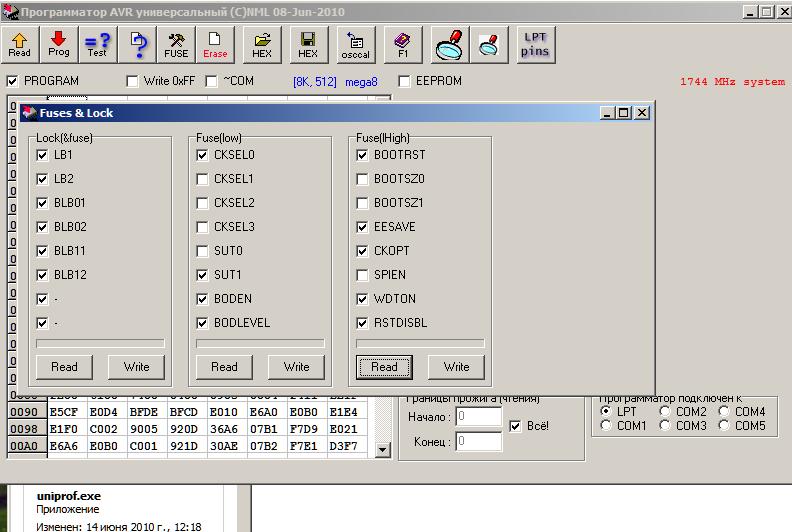Enable the CKSEL1 fuse checkbox
The width and height of the screenshot is (792, 532).
click(x=203, y=179)
